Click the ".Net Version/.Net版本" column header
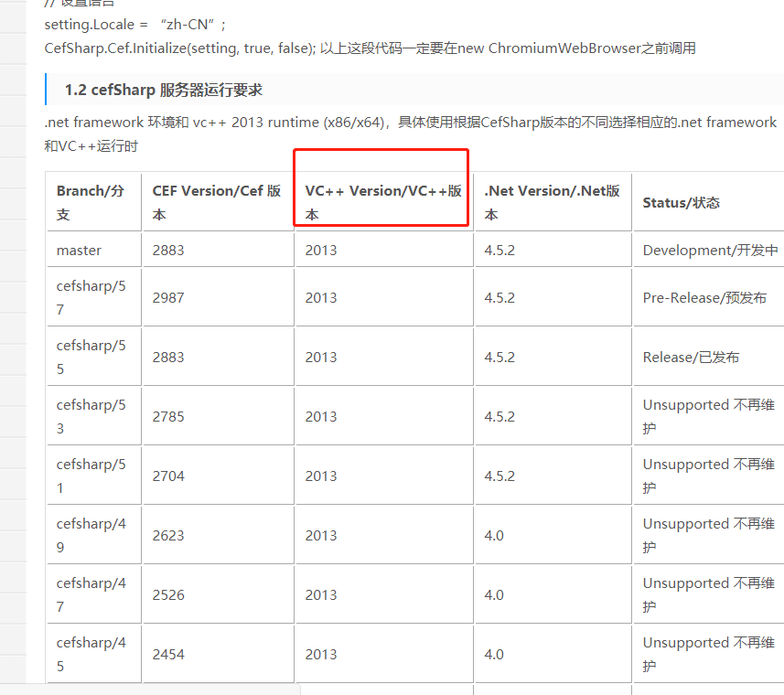This screenshot has width=784, height=695. (x=553, y=202)
